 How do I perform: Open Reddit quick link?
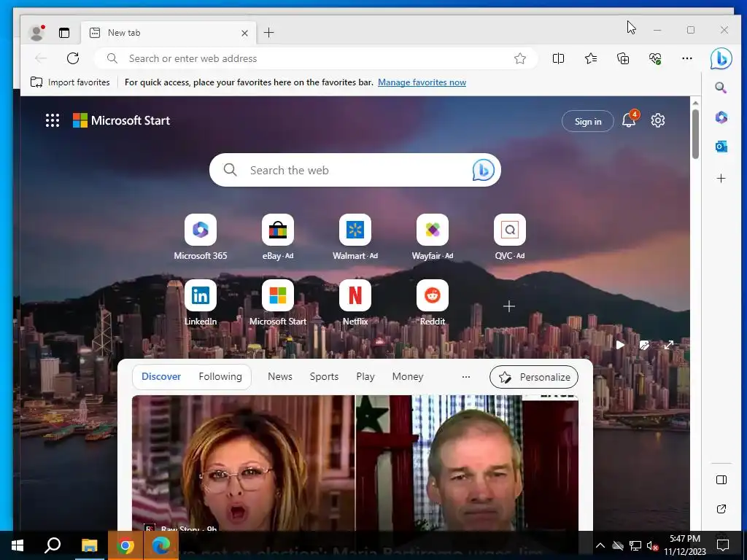(433, 303)
